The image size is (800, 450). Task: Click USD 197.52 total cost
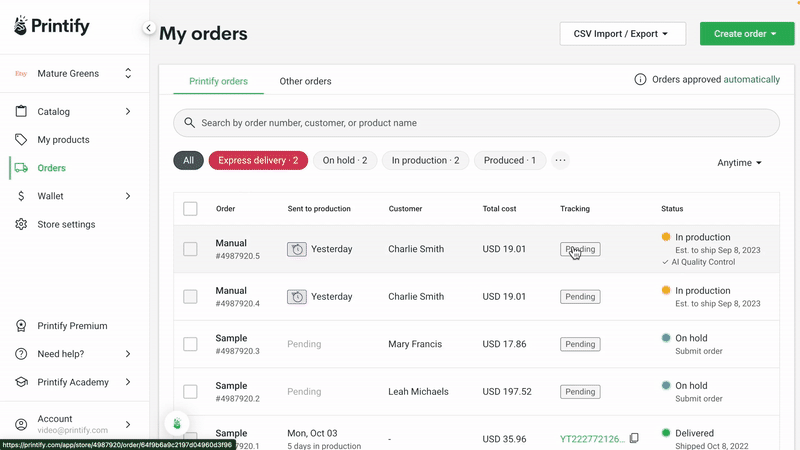pos(507,391)
